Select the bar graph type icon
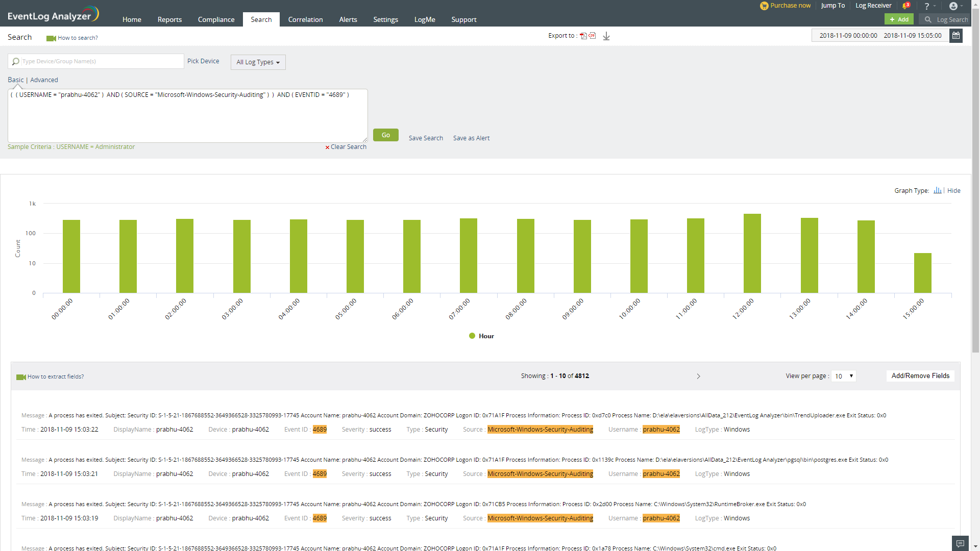 938,190
